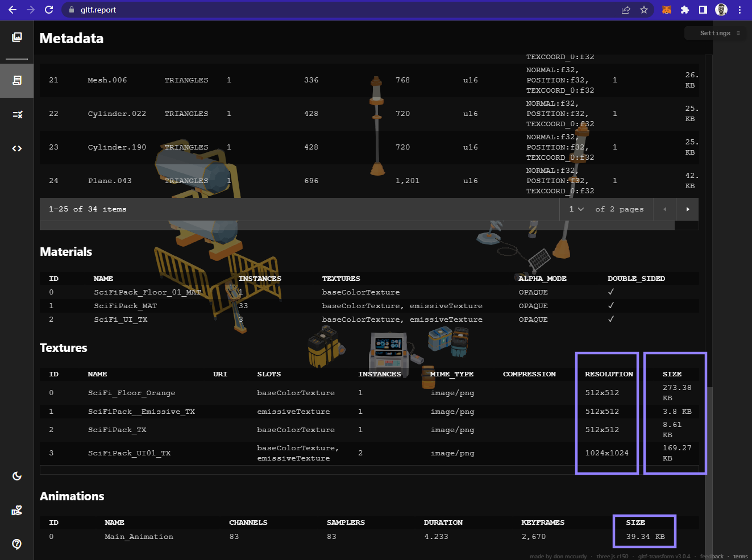The width and height of the screenshot is (752, 560).
Task: Open the 3D viewer sidebar icon
Action: [17, 38]
